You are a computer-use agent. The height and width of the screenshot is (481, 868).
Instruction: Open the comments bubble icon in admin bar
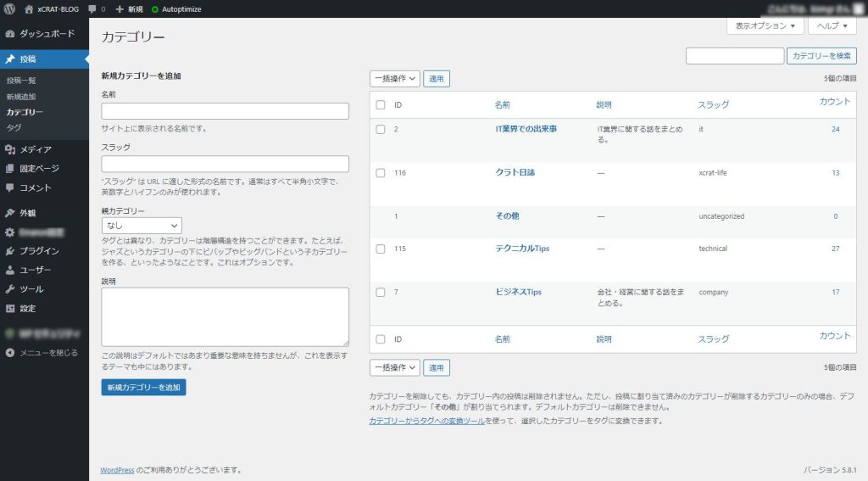[92, 8]
